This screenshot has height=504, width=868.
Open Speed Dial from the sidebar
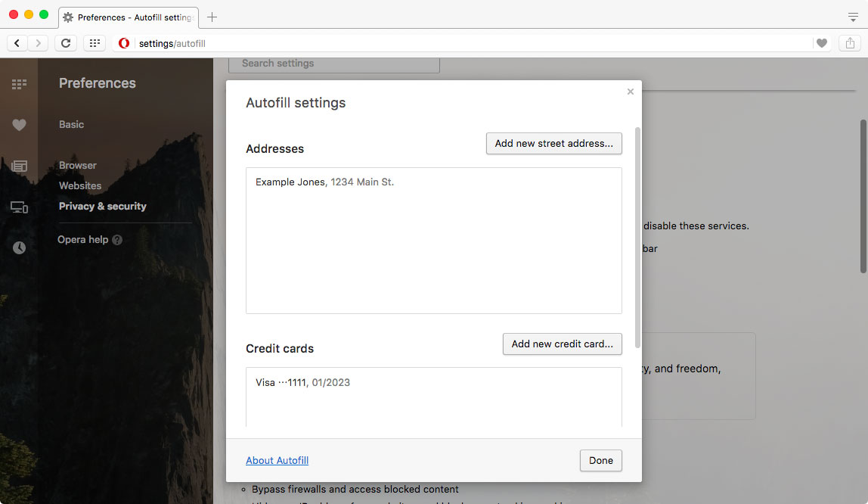pos(19,84)
